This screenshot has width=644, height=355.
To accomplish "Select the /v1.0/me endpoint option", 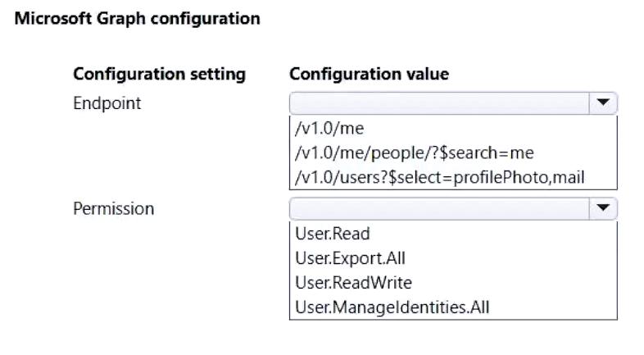I will click(x=329, y=129).
